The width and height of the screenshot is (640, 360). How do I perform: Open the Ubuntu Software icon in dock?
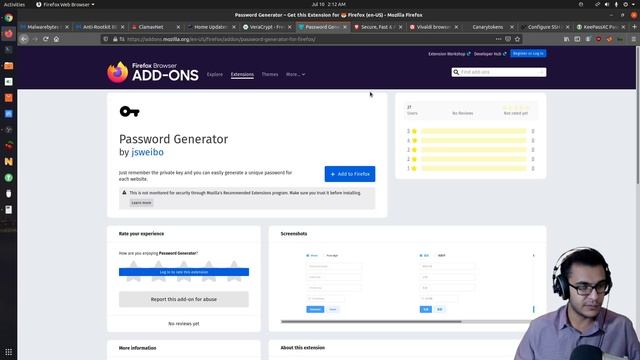point(9,98)
